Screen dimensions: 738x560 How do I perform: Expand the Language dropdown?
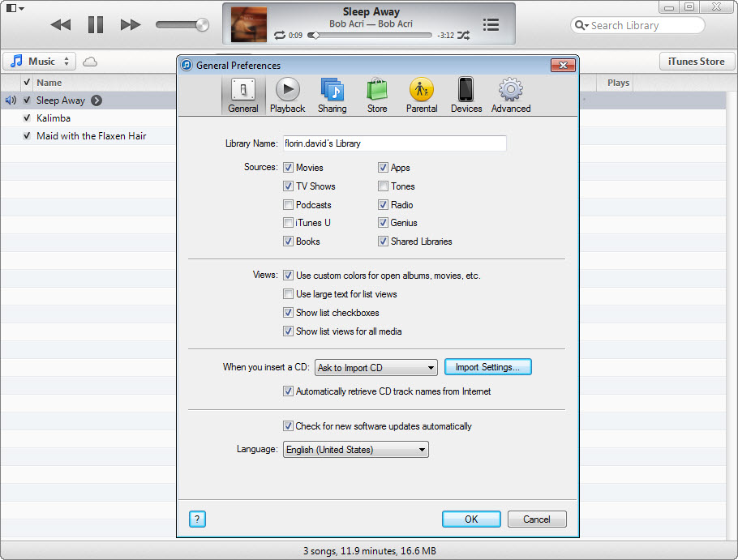tap(355, 450)
